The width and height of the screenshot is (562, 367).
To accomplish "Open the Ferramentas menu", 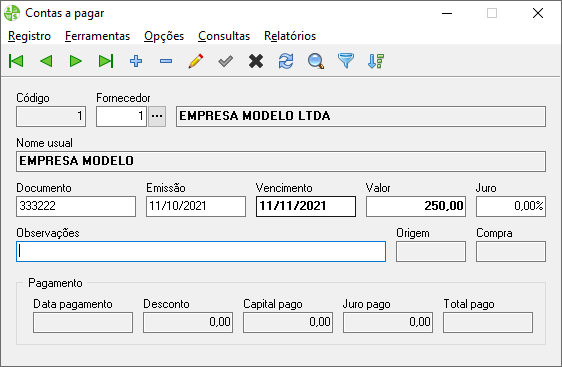I will [97, 36].
